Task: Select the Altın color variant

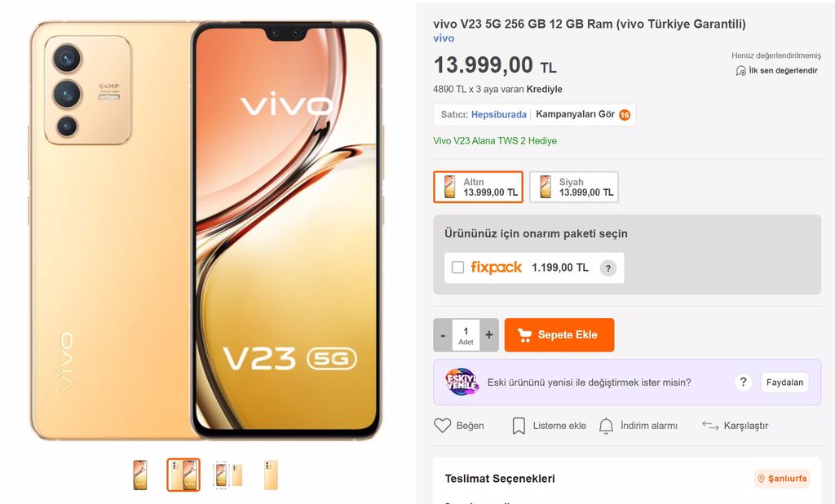Action: click(x=478, y=187)
